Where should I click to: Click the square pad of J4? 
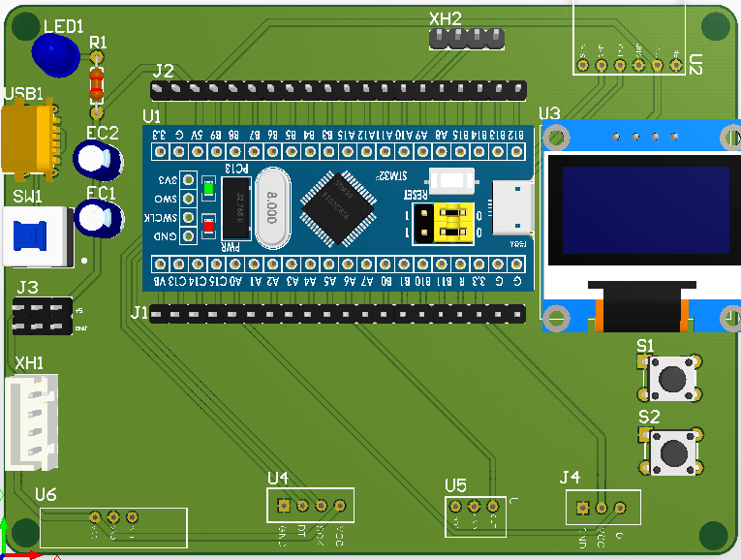(x=583, y=508)
